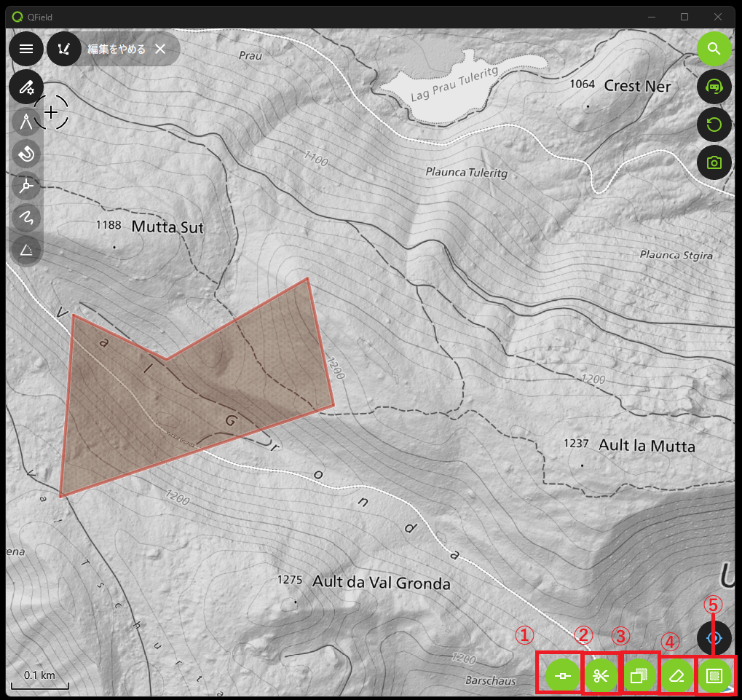Close editing with the X button
This screenshot has height=700, width=742.
coord(160,49)
